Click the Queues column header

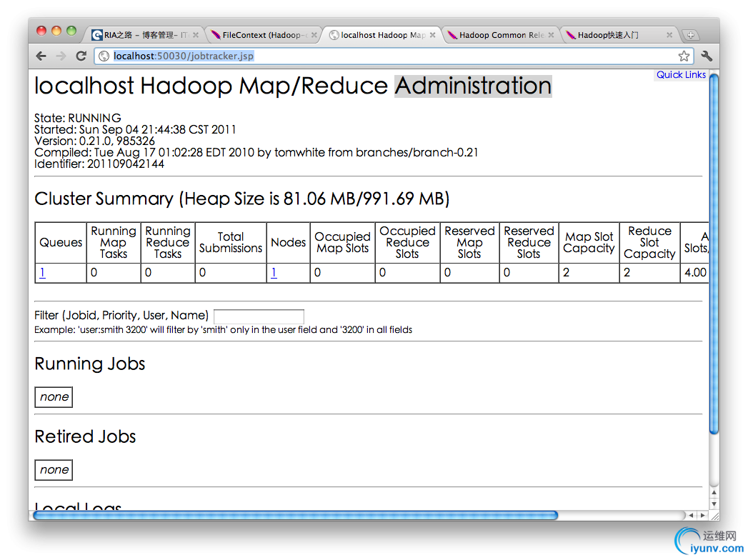tap(61, 242)
